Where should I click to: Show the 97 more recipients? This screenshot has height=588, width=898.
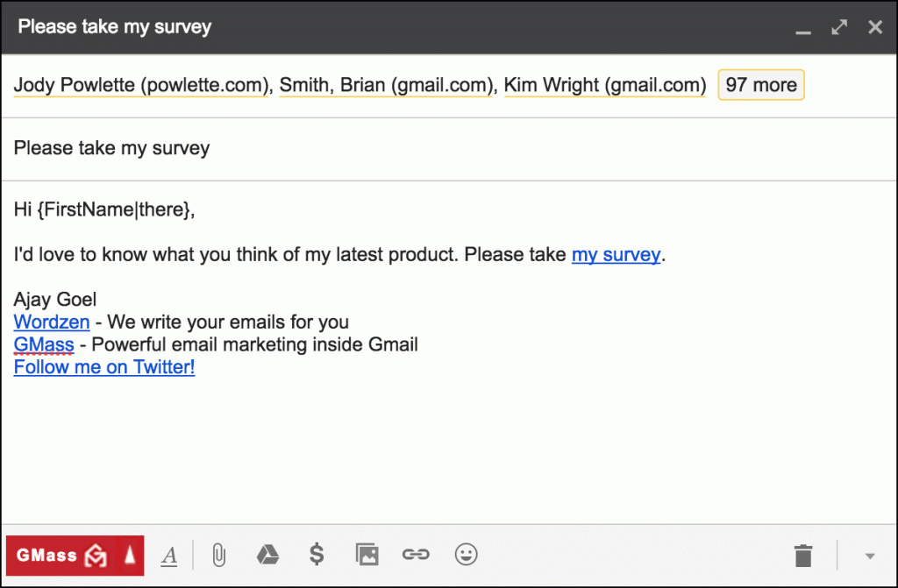[760, 84]
